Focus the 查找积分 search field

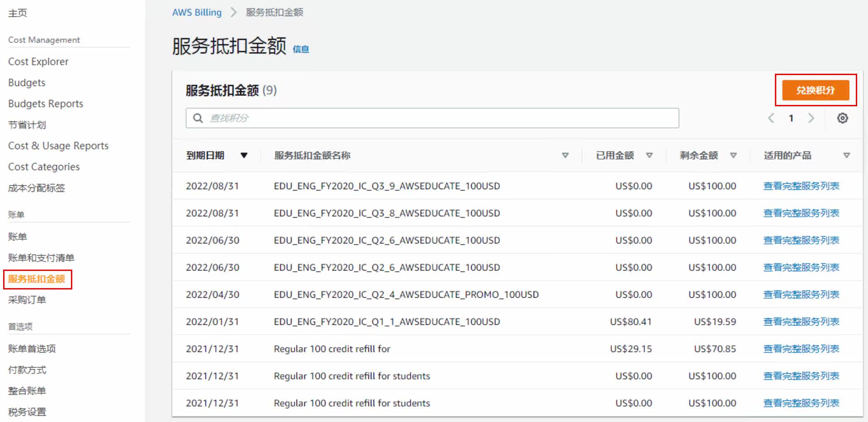pyautogui.click(x=432, y=118)
